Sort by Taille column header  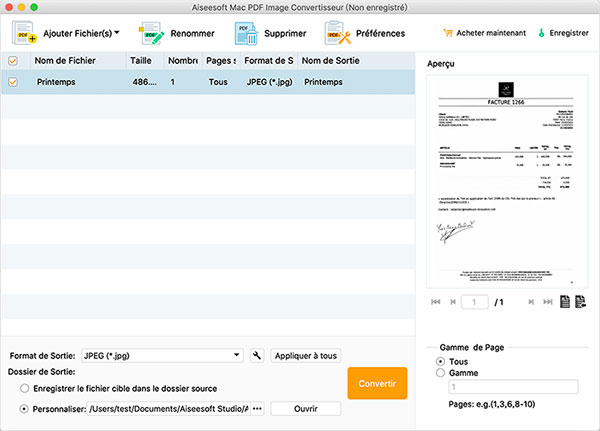coord(145,60)
